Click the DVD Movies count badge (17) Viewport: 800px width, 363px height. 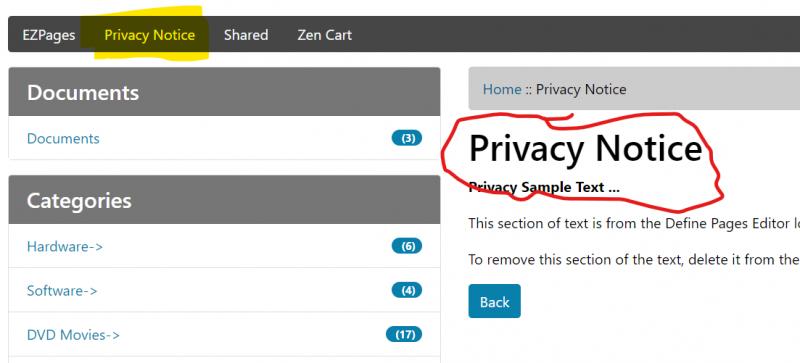404,335
